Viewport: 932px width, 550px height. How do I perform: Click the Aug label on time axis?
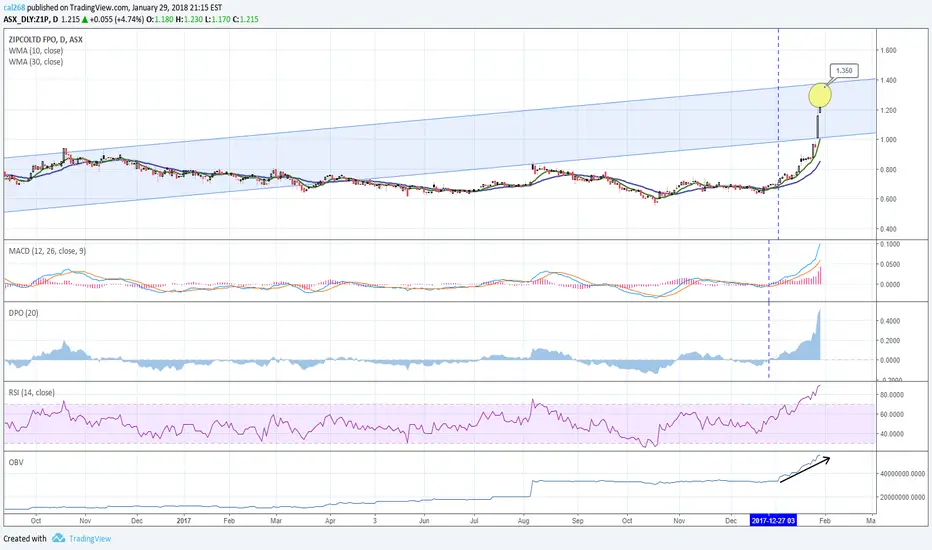(x=524, y=521)
